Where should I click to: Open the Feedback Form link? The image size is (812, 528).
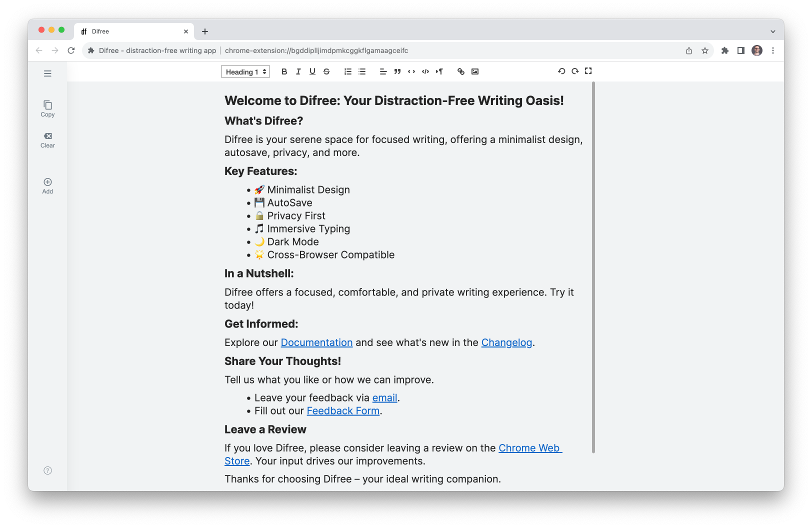[343, 410]
